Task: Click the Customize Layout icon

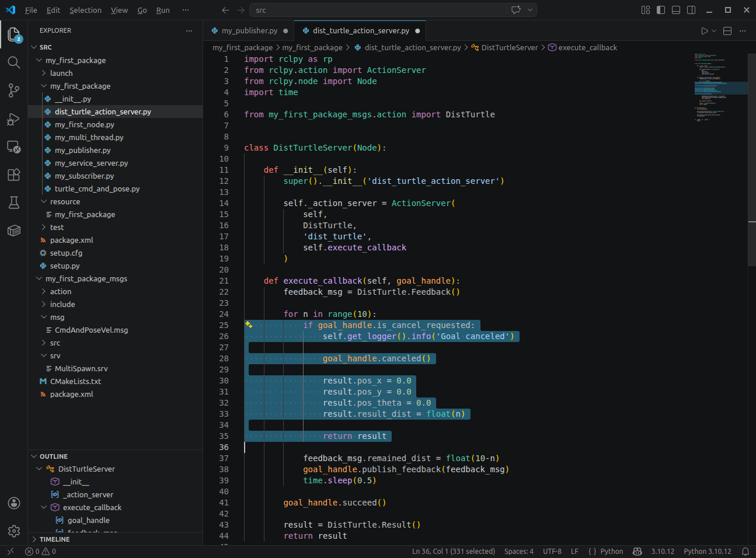Action: click(646, 10)
